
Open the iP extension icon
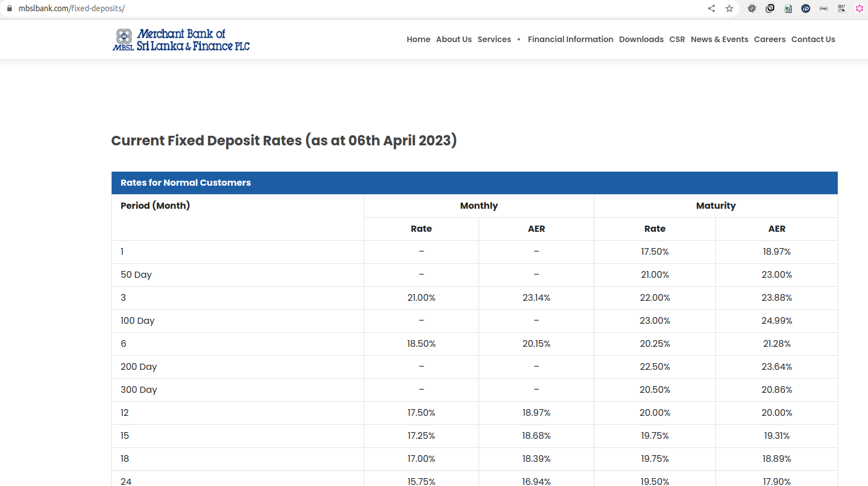[x=806, y=8]
